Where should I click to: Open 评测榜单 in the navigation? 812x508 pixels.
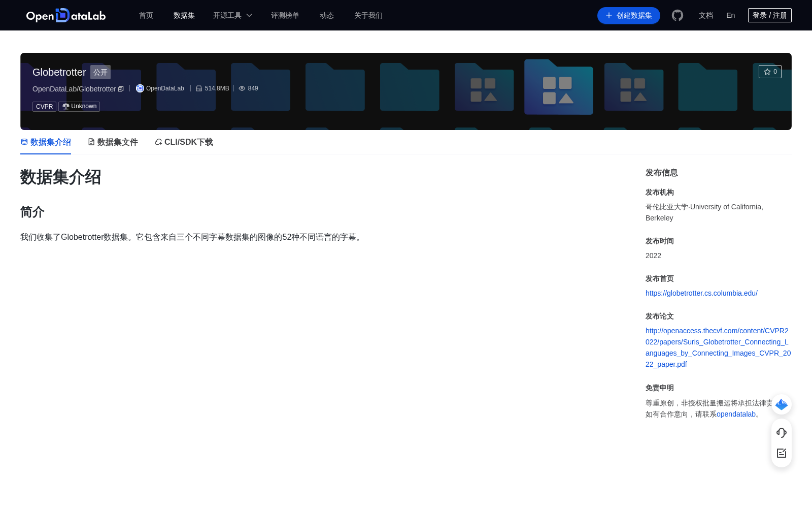coord(285,15)
